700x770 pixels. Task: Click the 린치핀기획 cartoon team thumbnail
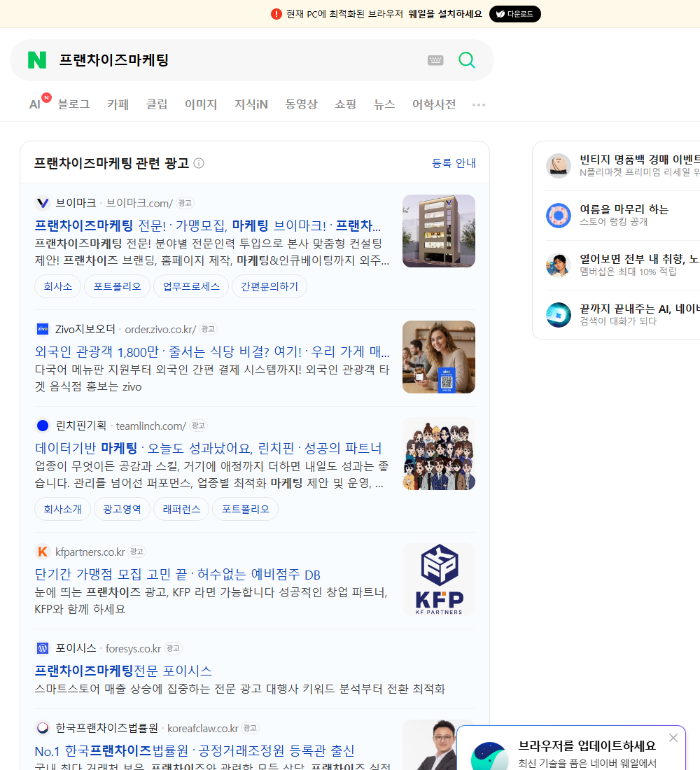pyautogui.click(x=439, y=454)
